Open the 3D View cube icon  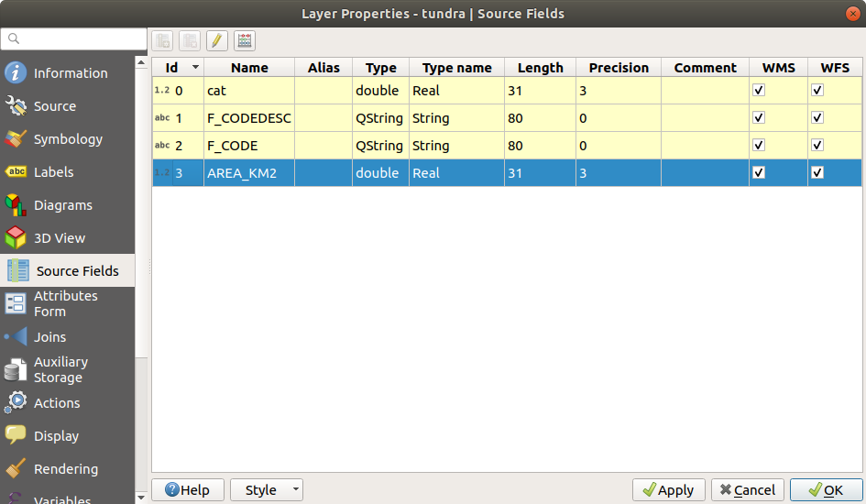(16, 238)
